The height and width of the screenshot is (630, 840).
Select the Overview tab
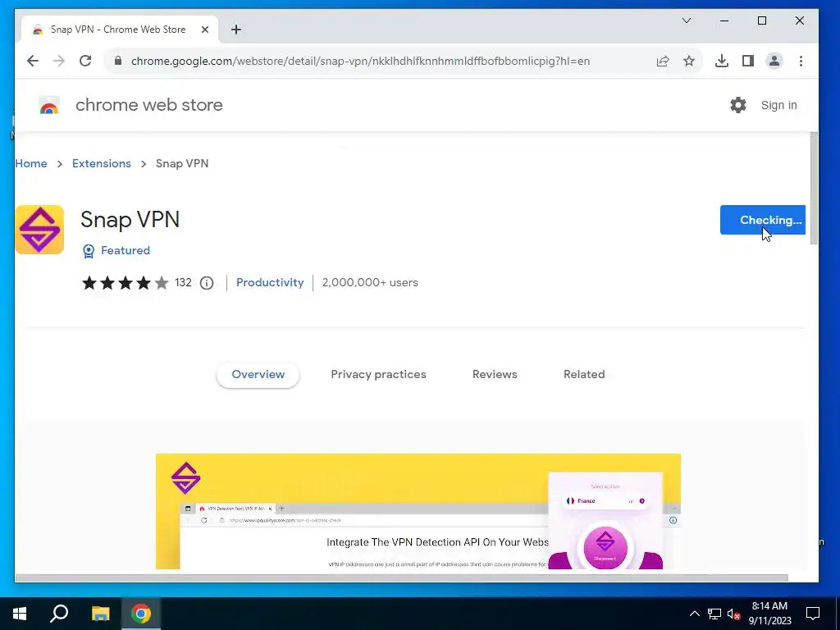click(258, 374)
